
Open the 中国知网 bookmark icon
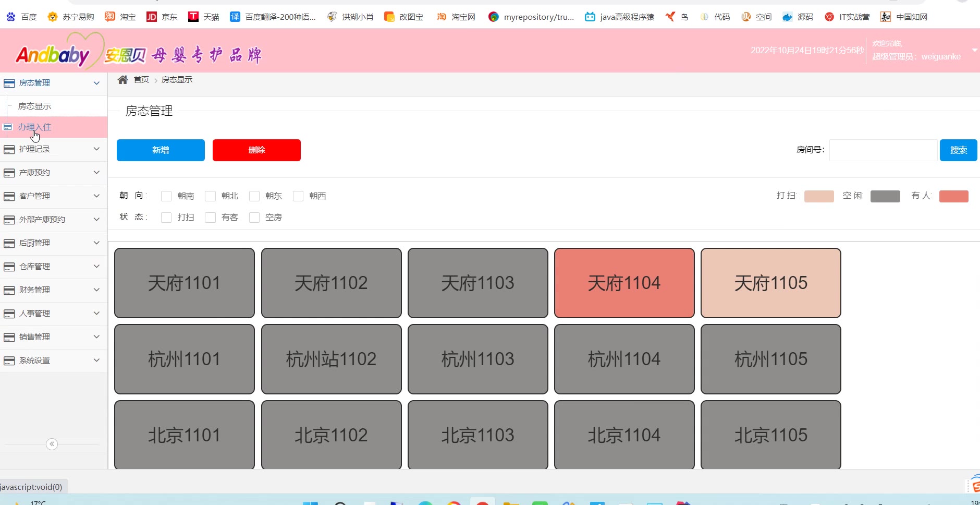click(x=886, y=17)
